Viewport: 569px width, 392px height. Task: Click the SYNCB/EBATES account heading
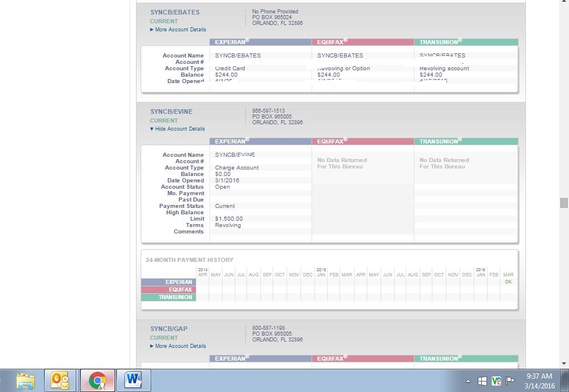tap(175, 12)
